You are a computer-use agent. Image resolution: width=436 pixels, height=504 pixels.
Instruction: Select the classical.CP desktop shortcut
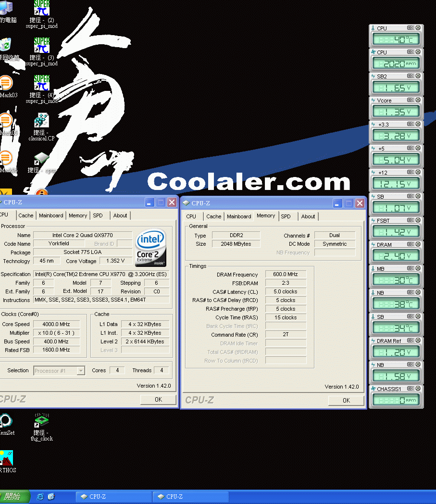coord(42,127)
